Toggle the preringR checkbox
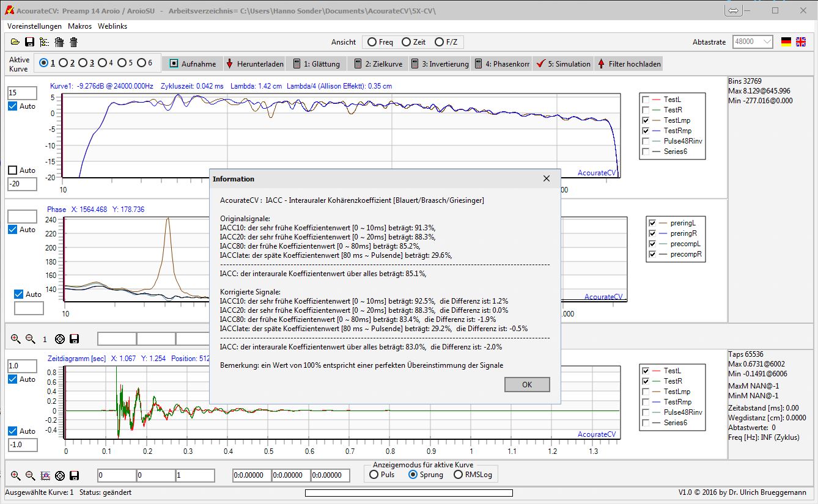 pyautogui.click(x=652, y=233)
